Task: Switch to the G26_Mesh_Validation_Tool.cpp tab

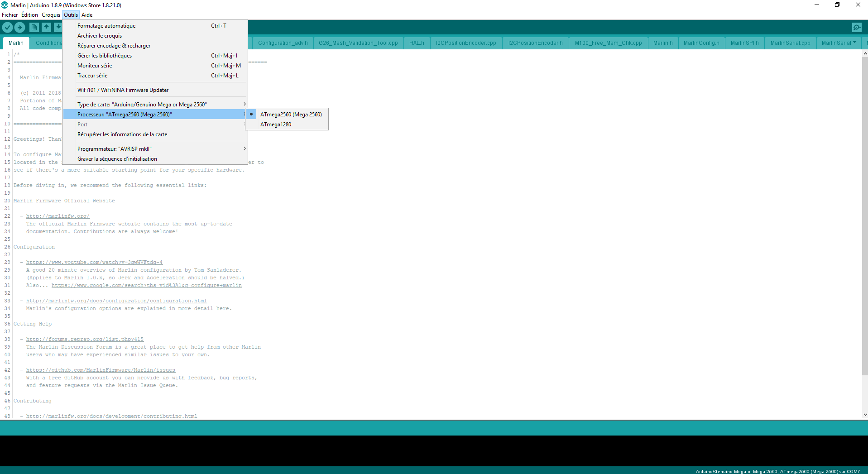Action: [358, 43]
